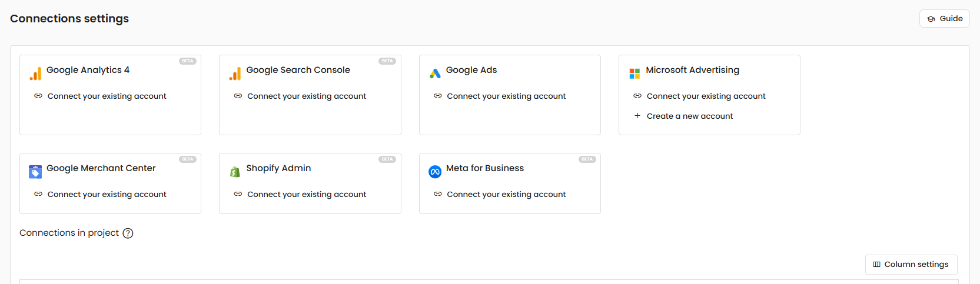
Task: Connect existing Google Search Console account
Action: coord(306,96)
